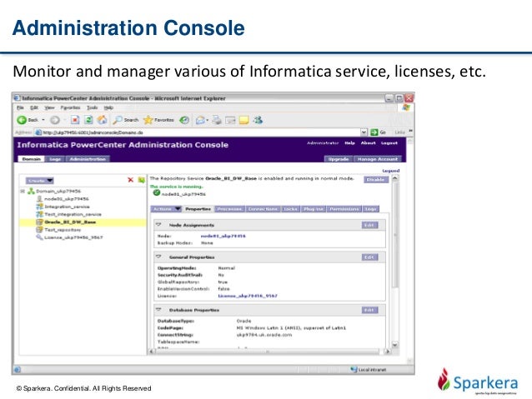The width and height of the screenshot is (532, 399).
Task: Click the Search magnifier in the IE toolbar
Action: [x=126, y=120]
